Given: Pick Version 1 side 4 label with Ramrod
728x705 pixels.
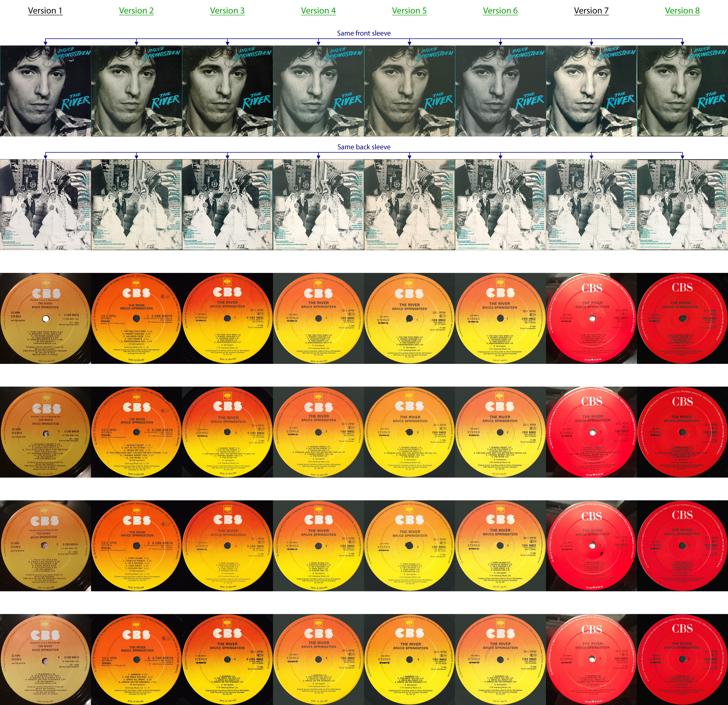Looking at the screenshot, I should [45, 659].
